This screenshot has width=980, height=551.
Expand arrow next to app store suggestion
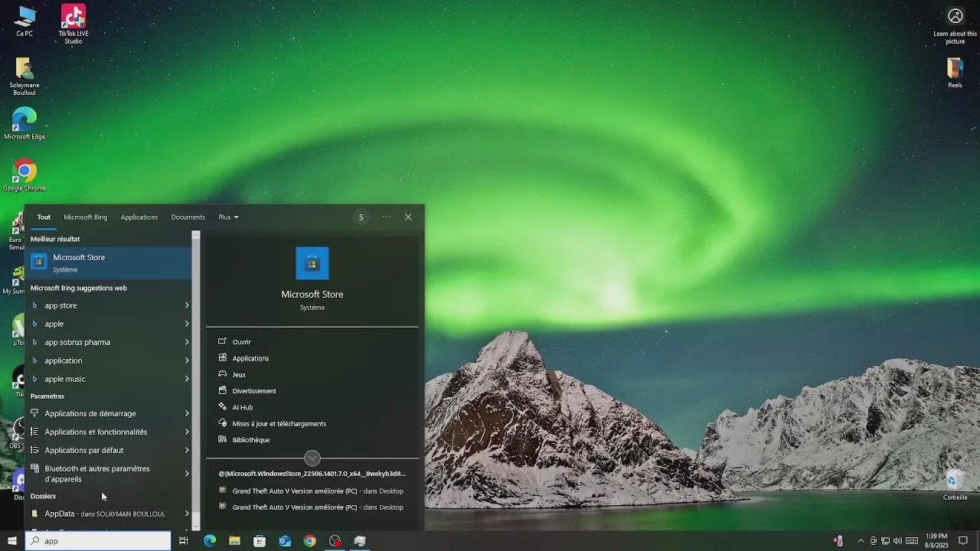[x=187, y=305]
